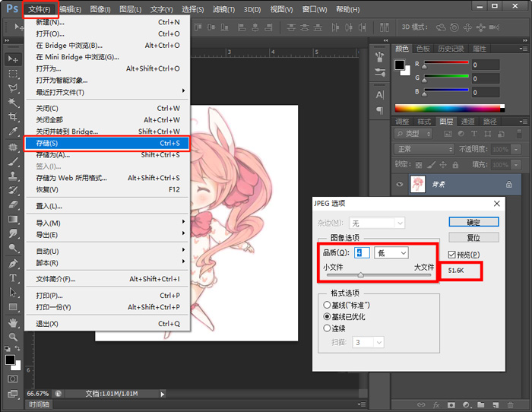The height and width of the screenshot is (412, 532).
Task: Close the JPEG 选项 dialog
Action: [497, 204]
